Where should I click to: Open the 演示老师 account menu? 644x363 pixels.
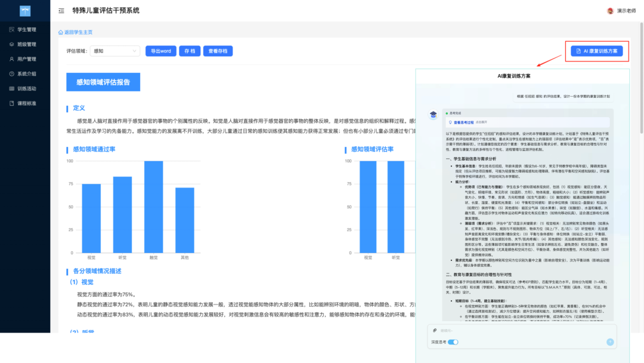click(x=626, y=11)
